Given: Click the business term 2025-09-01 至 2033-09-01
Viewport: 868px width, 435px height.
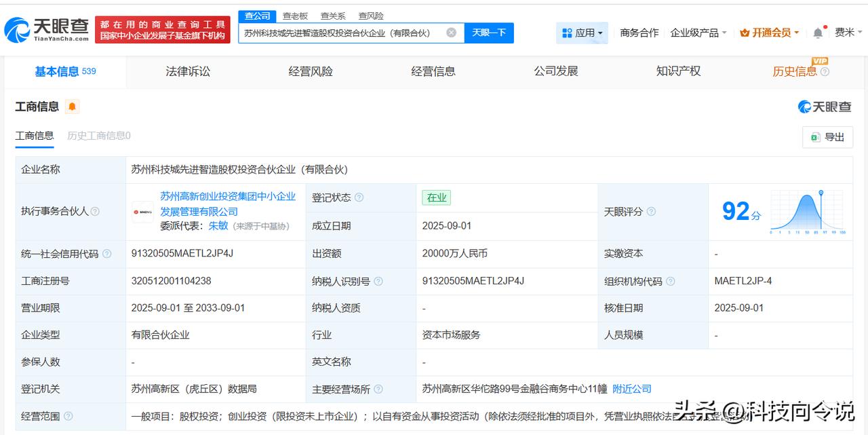Looking at the screenshot, I should click(189, 308).
